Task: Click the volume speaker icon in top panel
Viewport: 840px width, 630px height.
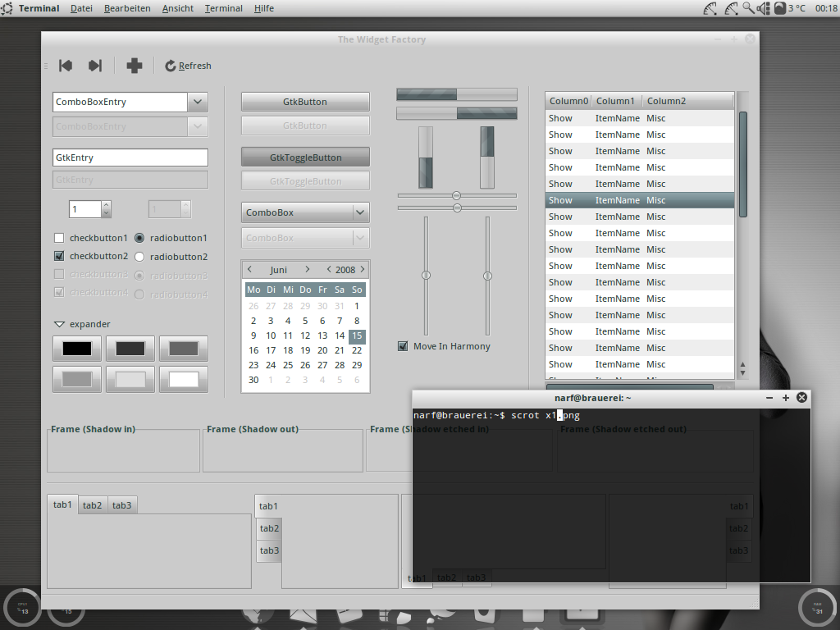Action: (x=764, y=8)
